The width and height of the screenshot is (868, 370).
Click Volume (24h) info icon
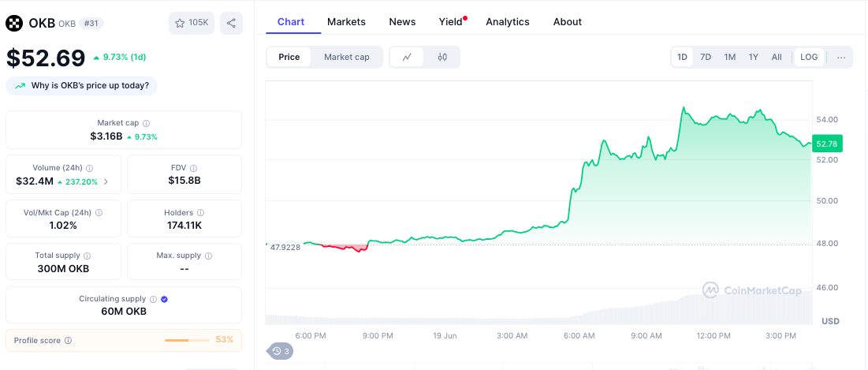(90, 168)
